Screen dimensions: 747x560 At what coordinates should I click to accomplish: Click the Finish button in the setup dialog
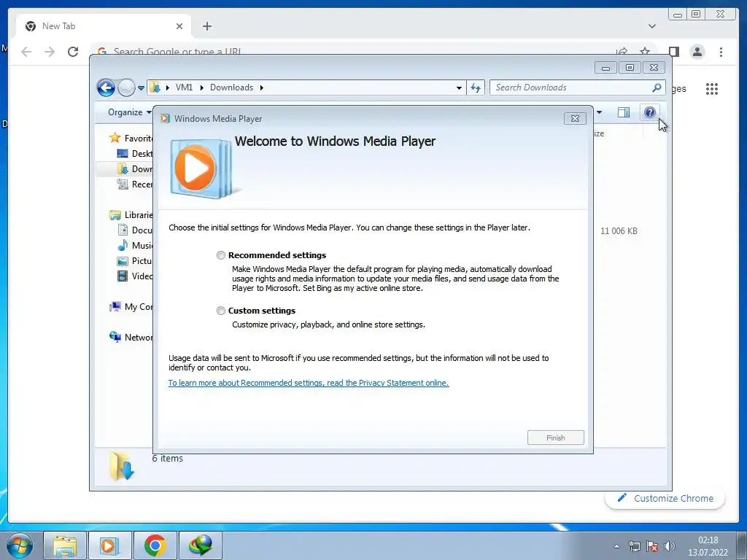tap(555, 437)
